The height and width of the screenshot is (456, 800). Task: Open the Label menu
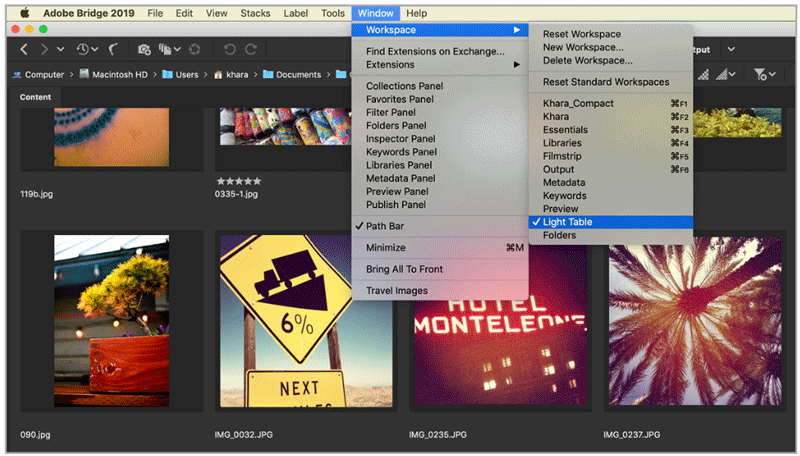click(x=295, y=13)
